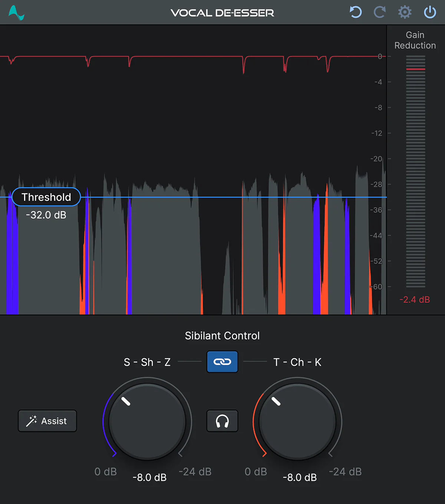The image size is (445, 504).
Task: Select the blue threshold line on the waveform
Action: (x=222, y=197)
